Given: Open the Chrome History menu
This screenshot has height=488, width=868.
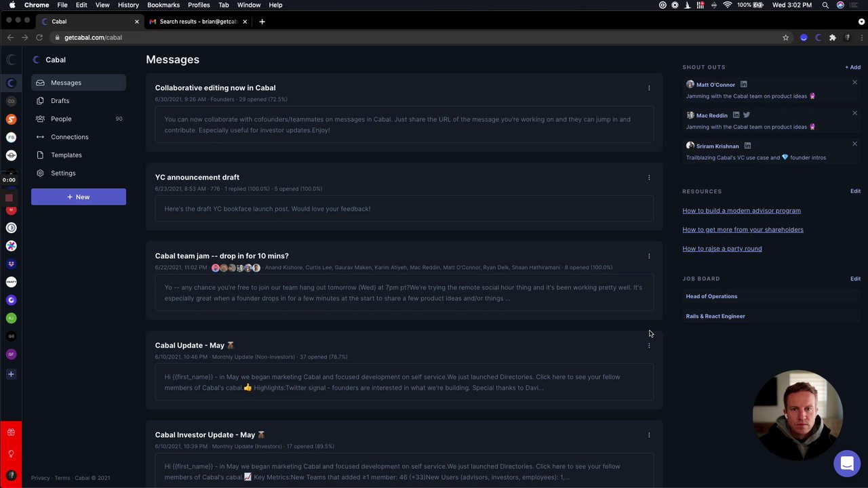Looking at the screenshot, I should 128,5.
